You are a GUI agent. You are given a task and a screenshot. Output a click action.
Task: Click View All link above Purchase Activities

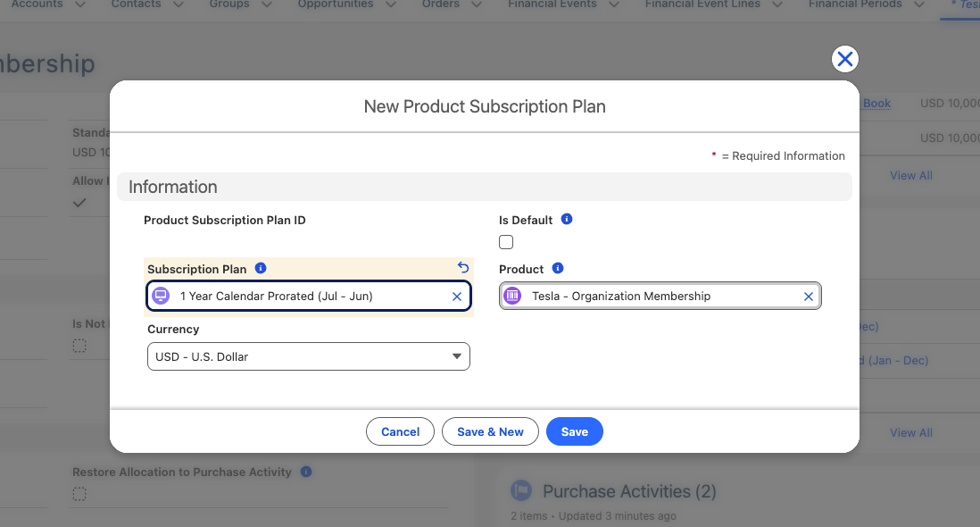[910, 432]
